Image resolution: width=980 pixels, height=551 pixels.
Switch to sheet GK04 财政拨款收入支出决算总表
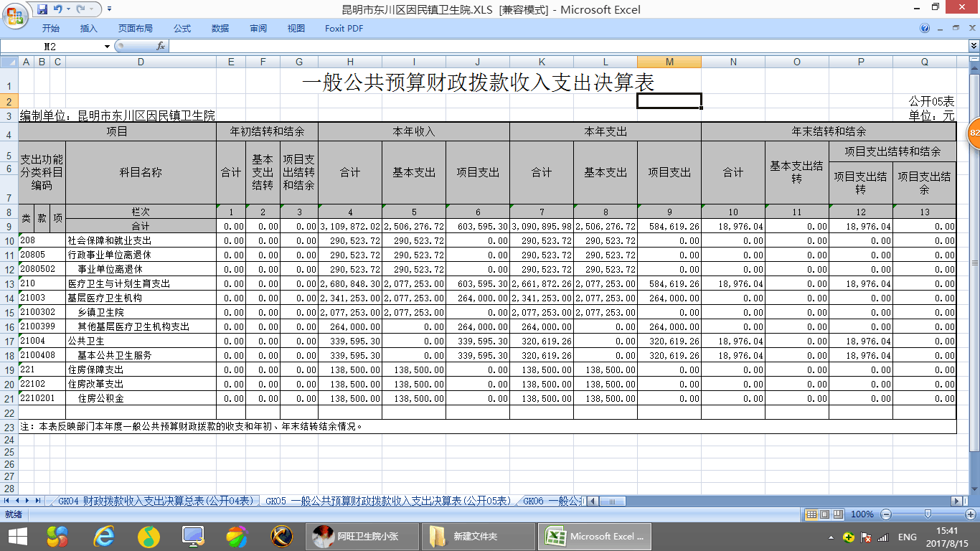pyautogui.click(x=156, y=501)
